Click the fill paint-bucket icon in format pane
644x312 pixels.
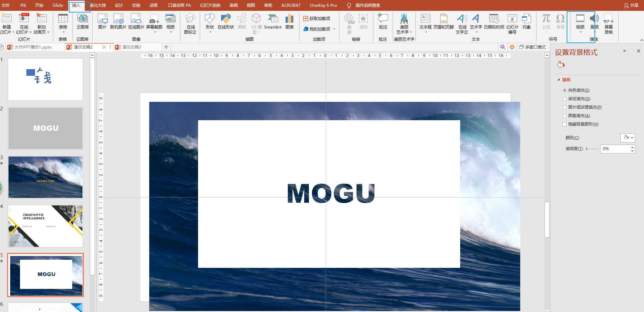coord(561,65)
